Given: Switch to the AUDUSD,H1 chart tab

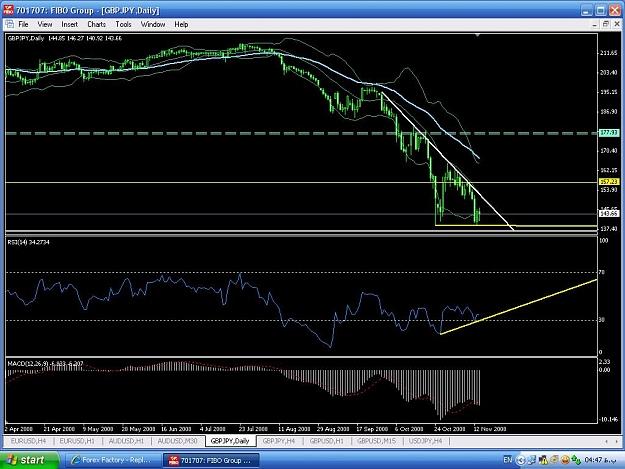Looking at the screenshot, I should [x=126, y=441].
